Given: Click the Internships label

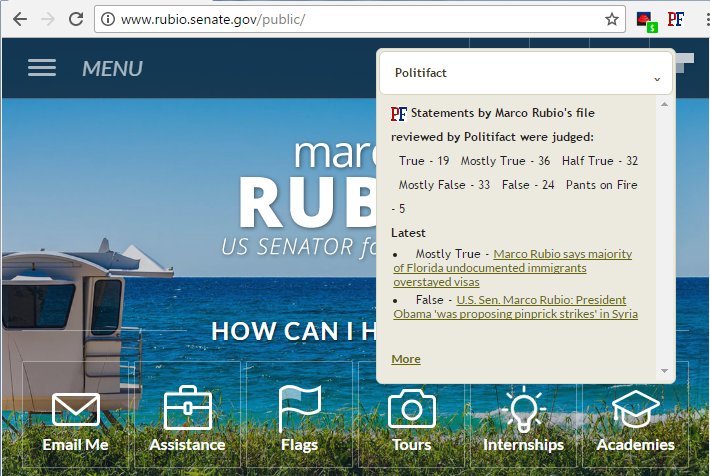Looking at the screenshot, I should 524,445.
